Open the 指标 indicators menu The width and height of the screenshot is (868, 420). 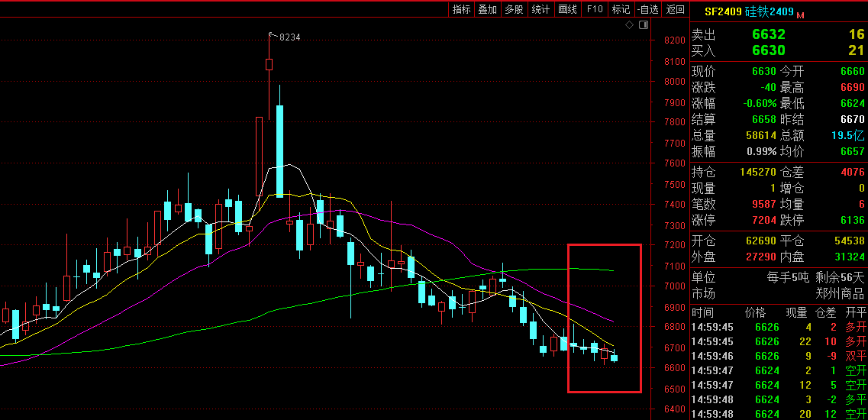(x=461, y=10)
